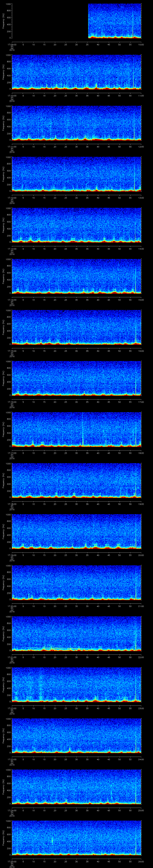The width and height of the screenshot is (153, 868).
Task: Click the 17:17:00 start time label
Action: point(12,453)
